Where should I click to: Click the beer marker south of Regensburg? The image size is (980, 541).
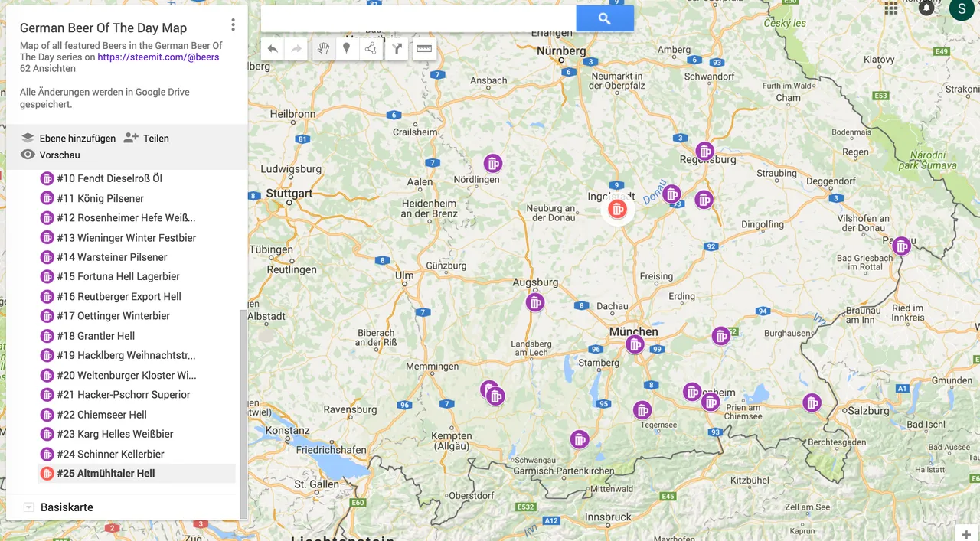pos(704,200)
